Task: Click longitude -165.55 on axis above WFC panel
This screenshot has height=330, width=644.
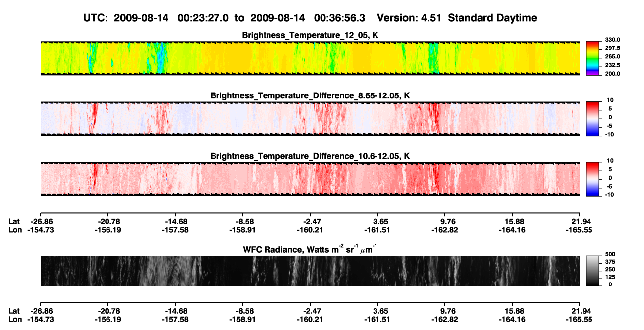Action: 578,230
